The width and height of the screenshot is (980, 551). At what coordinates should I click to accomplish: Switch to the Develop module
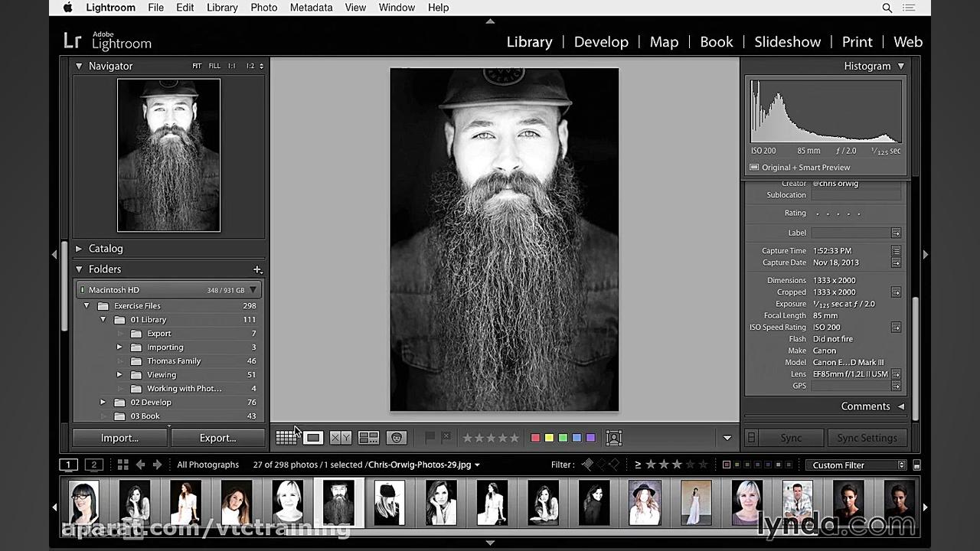[x=601, y=42]
